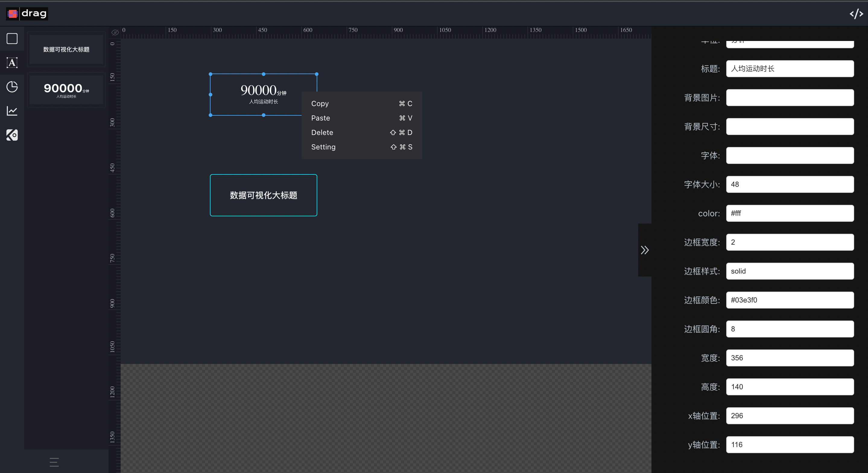
Task: Choose Copy from the context menu
Action: 362,104
